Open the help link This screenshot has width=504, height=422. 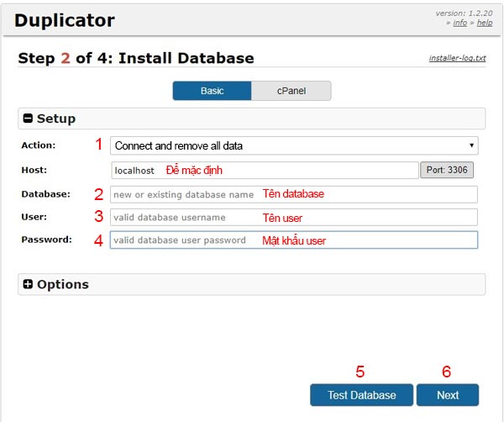click(x=485, y=23)
